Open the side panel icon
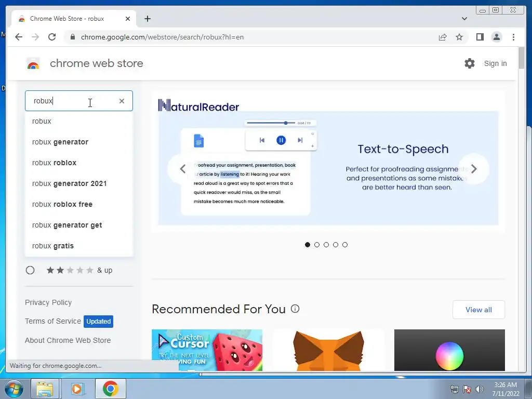Image resolution: width=532 pixels, height=399 pixels. 480,37
